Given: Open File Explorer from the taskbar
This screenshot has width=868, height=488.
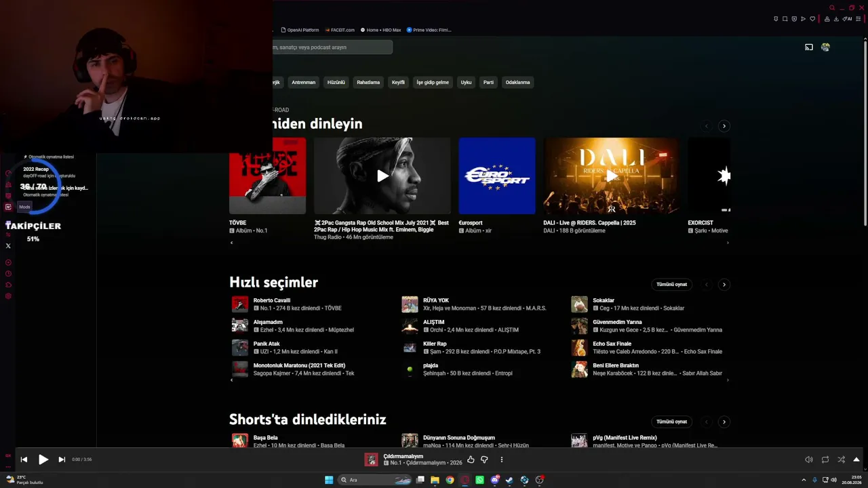Looking at the screenshot, I should tap(435, 480).
